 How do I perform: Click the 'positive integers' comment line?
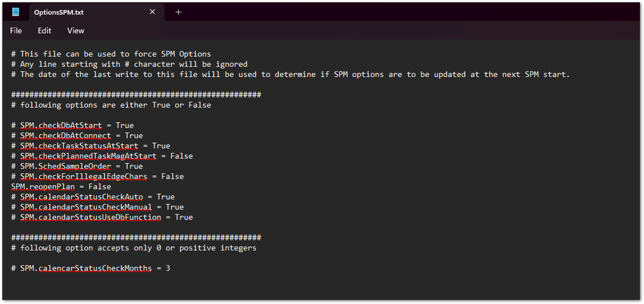click(134, 248)
